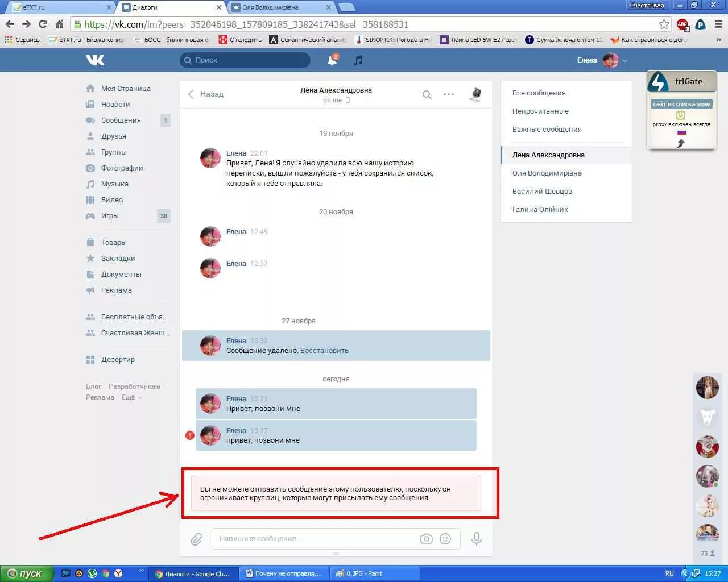Open the friGate extension panel logo
The height and width of the screenshot is (582, 728).
[x=658, y=82]
